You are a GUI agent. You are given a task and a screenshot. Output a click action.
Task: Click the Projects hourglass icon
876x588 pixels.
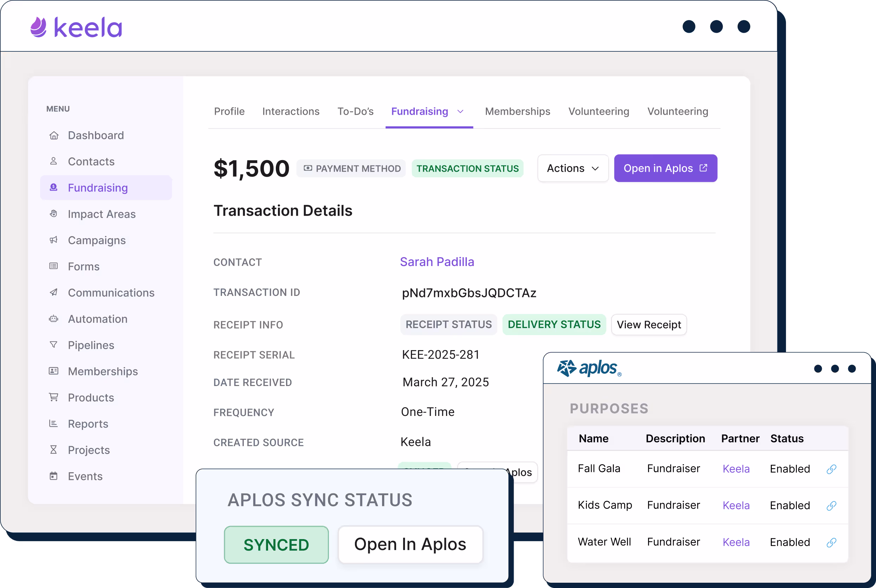[x=53, y=450]
